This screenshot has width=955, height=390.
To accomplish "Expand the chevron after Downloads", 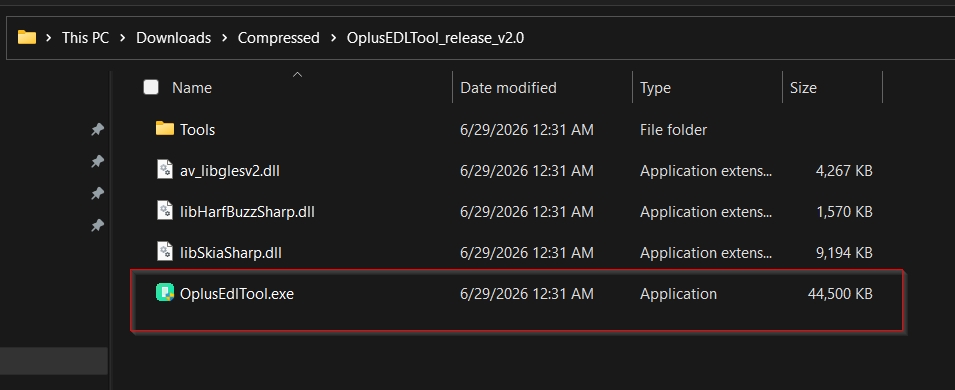I will [x=225, y=38].
